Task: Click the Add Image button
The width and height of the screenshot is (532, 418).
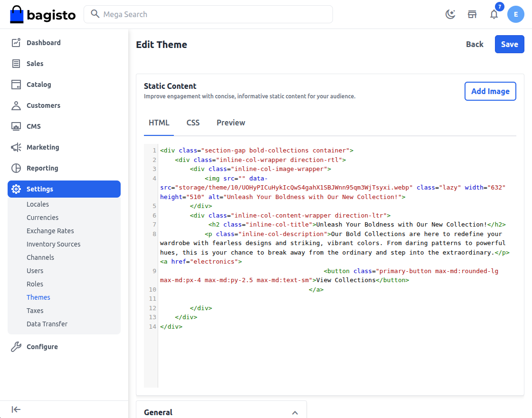Action: coord(490,91)
